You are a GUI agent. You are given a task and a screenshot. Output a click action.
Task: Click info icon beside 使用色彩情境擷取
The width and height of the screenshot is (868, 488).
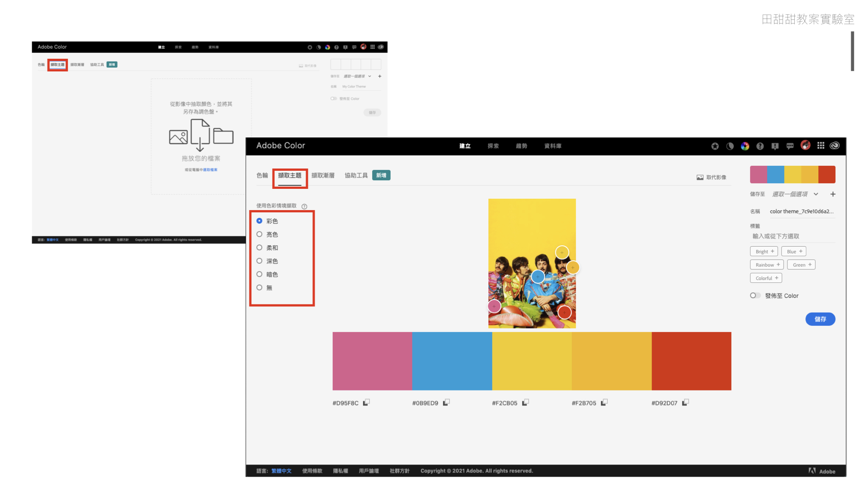[x=304, y=206]
